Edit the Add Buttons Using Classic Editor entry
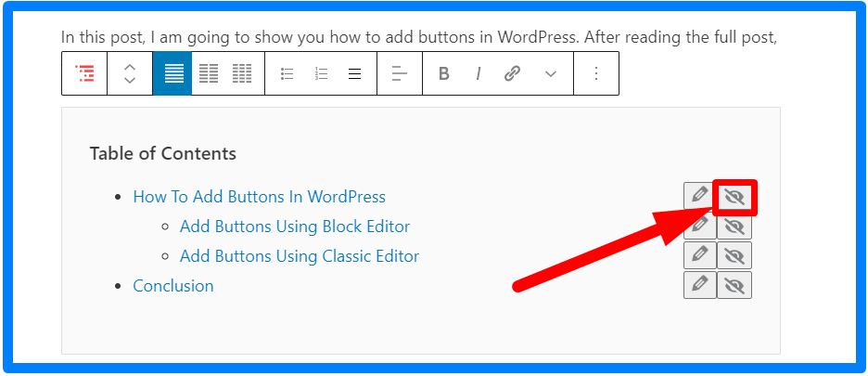This screenshot has height=376, width=868. click(x=700, y=255)
